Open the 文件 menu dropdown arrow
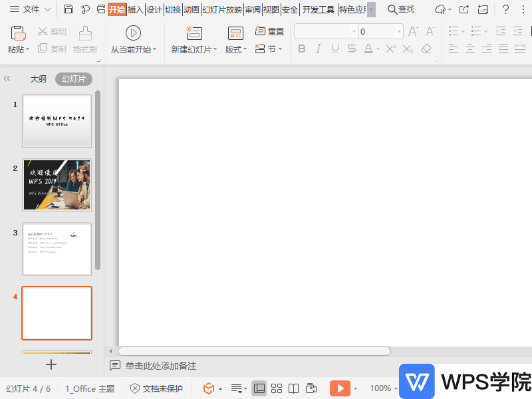Viewport: 532px width, 399px height. (x=47, y=9)
